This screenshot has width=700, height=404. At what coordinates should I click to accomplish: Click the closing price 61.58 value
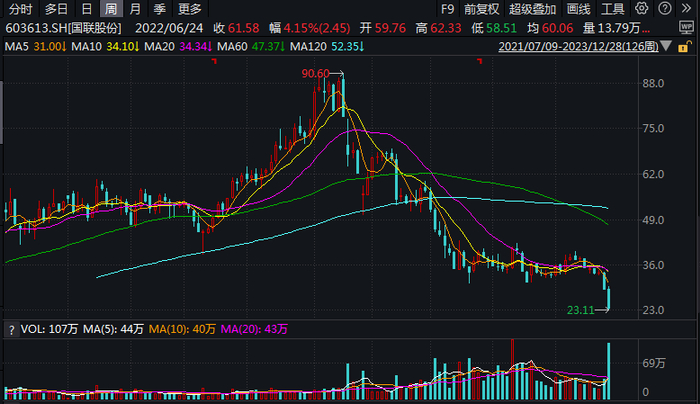tap(243, 28)
